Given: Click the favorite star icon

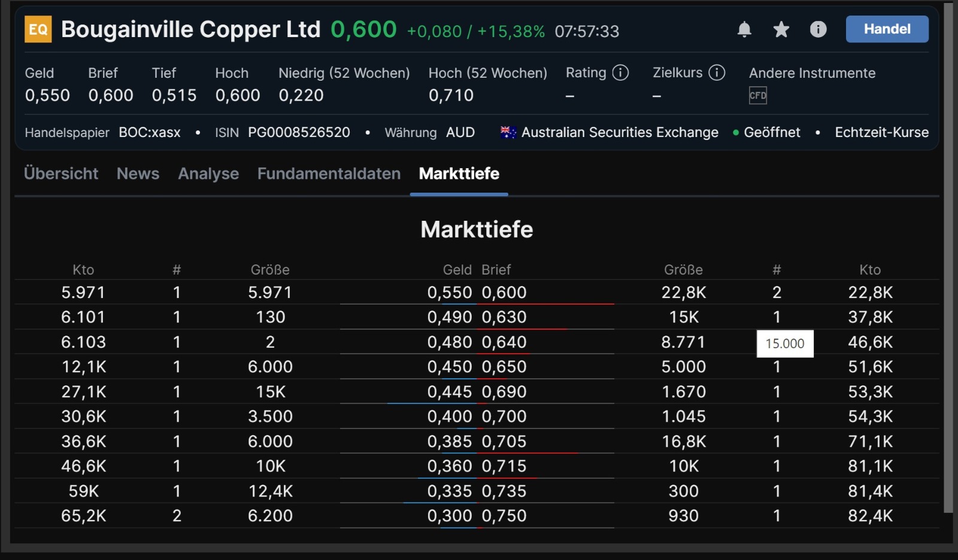Looking at the screenshot, I should (x=781, y=29).
